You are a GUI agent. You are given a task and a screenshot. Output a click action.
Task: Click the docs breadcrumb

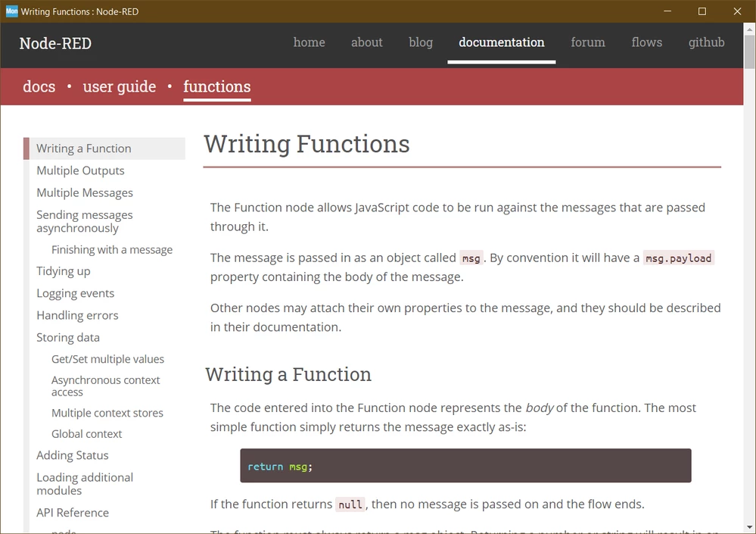(x=39, y=86)
